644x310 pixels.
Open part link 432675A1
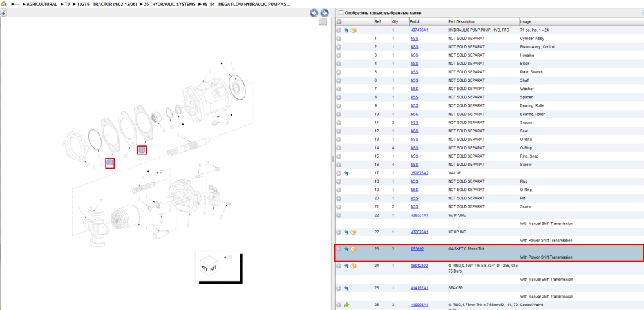[419, 232]
